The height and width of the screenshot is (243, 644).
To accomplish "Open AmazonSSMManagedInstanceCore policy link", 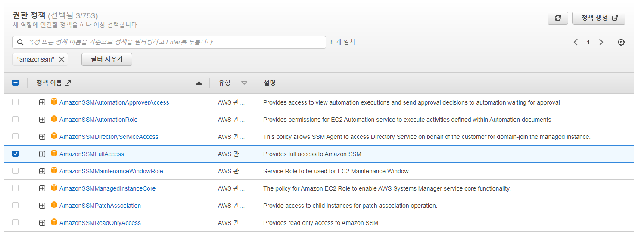I will 108,188.
